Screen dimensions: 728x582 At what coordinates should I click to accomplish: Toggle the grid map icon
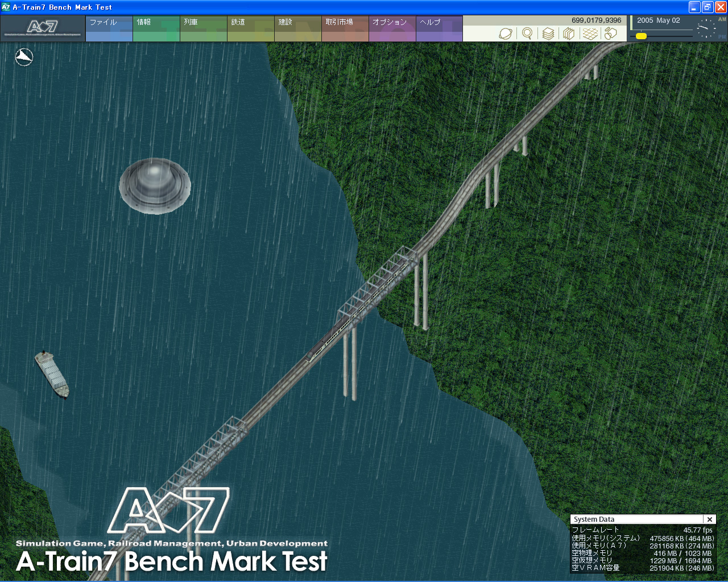pyautogui.click(x=590, y=34)
